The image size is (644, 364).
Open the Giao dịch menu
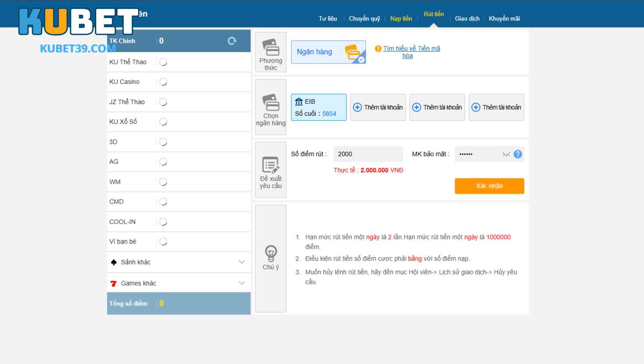pos(467,18)
